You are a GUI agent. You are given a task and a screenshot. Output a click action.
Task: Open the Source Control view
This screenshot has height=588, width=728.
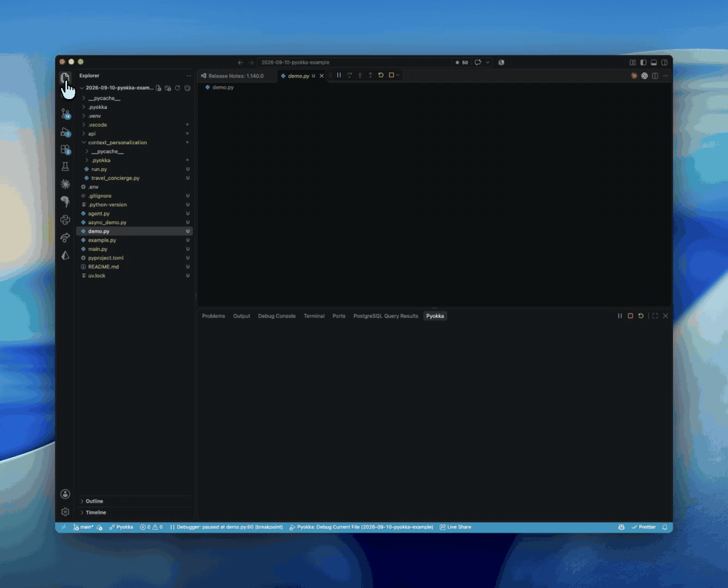tap(65, 114)
